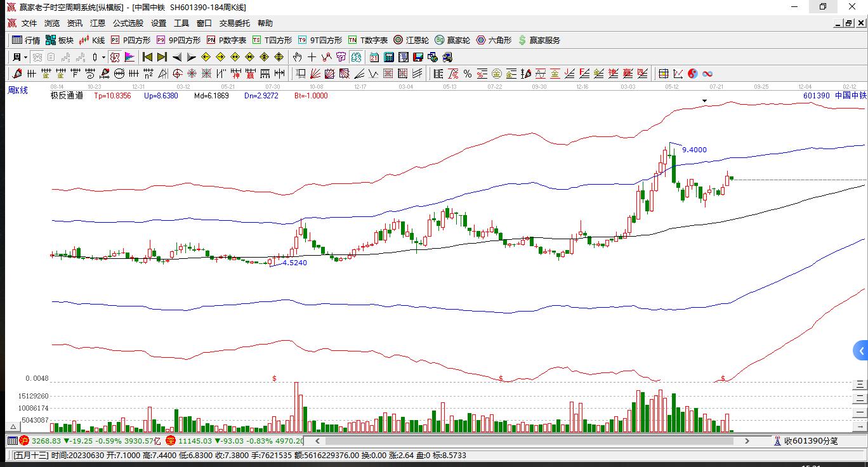Click the 4.5240 price low label
This screenshot has width=868, height=467.
point(294,263)
